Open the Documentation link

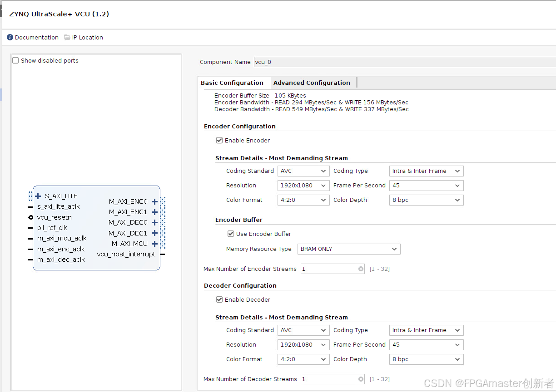click(33, 38)
